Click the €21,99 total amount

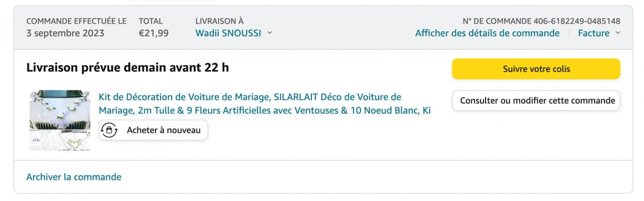153,33
